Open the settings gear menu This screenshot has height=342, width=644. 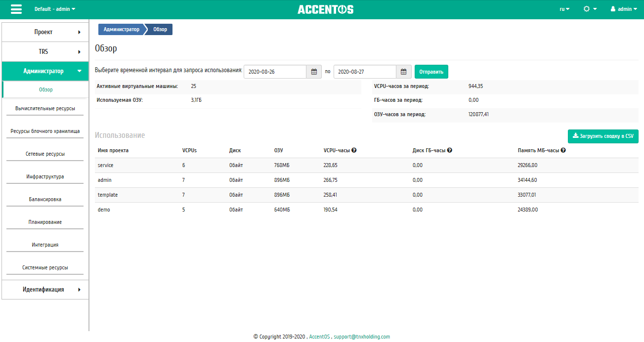[x=590, y=9]
